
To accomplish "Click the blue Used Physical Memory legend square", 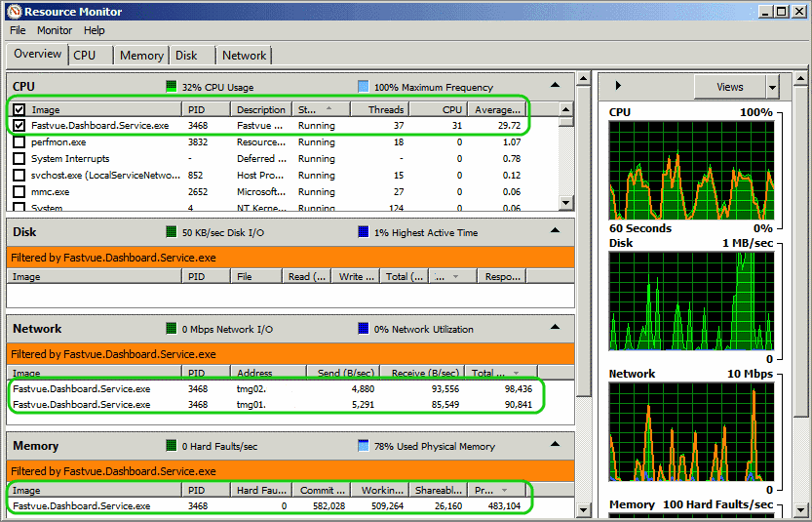I will tap(364, 445).
